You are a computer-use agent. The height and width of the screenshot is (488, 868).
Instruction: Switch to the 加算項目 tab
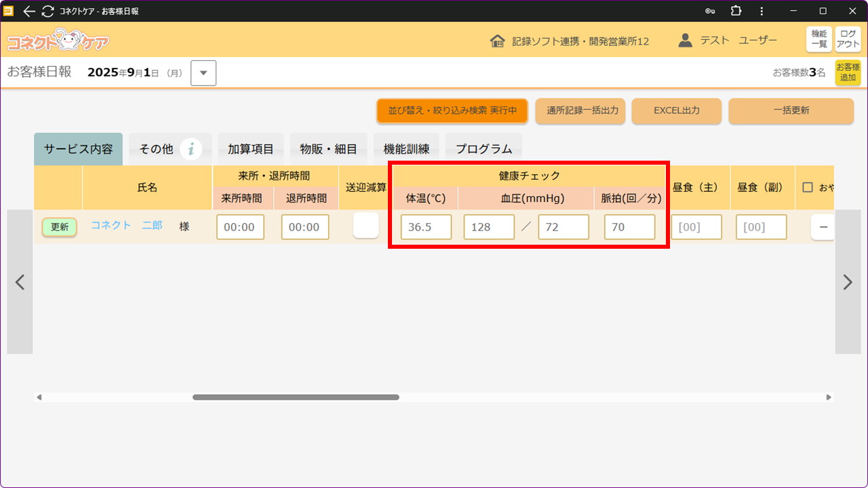[250, 149]
